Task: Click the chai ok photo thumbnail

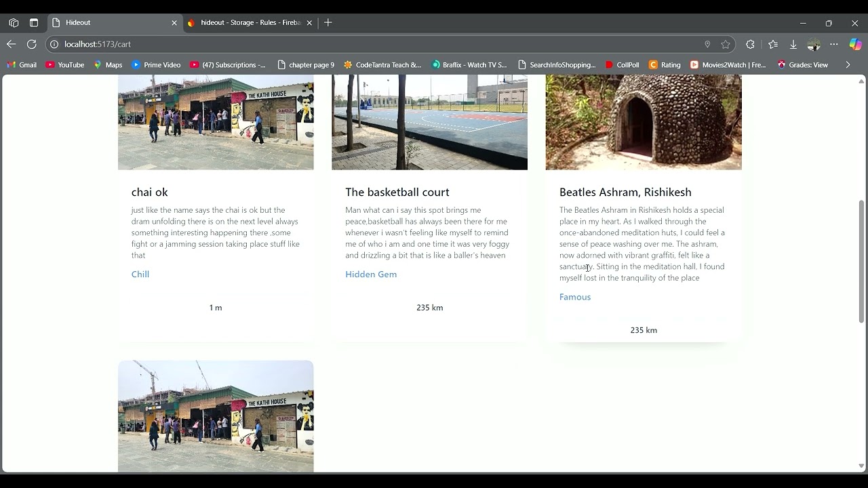Action: 216,122
